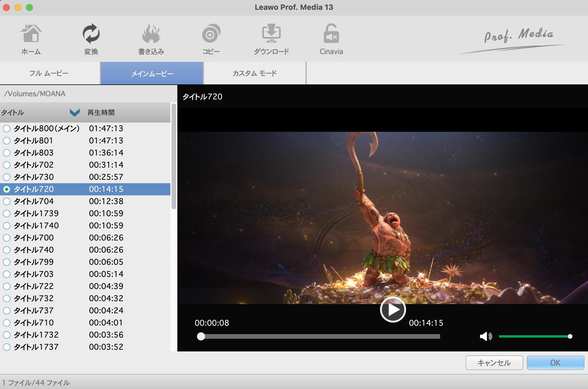Click the タイトル column header label
Screen dimensions: 588x389
(13, 112)
